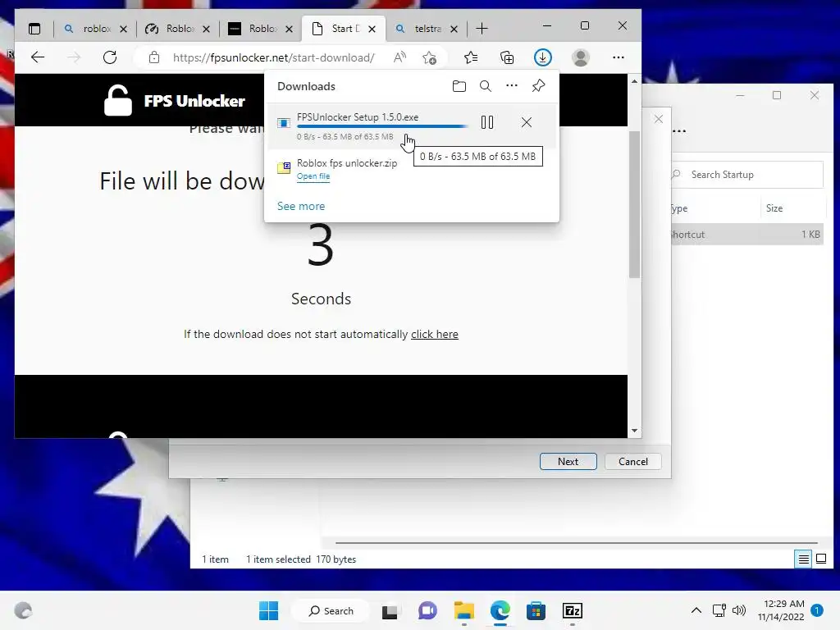Refresh the current page
Viewport: 840px width, 630px height.
(x=110, y=57)
